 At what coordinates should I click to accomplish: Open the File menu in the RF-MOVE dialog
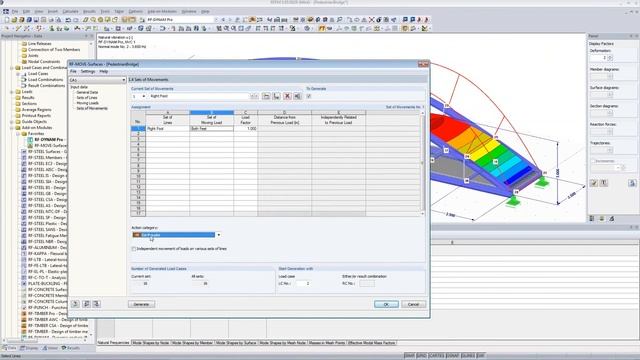pyautogui.click(x=73, y=71)
